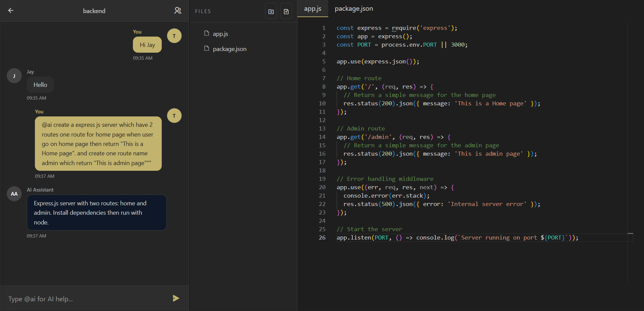Viewport: 644px width, 311px height.
Task: Switch to the app.js editor tab
Action: tap(312, 9)
